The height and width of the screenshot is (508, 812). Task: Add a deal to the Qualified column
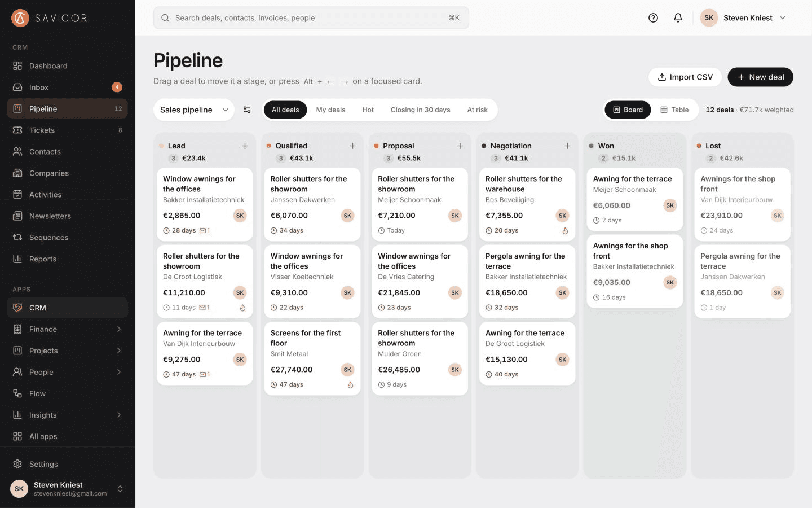click(352, 146)
